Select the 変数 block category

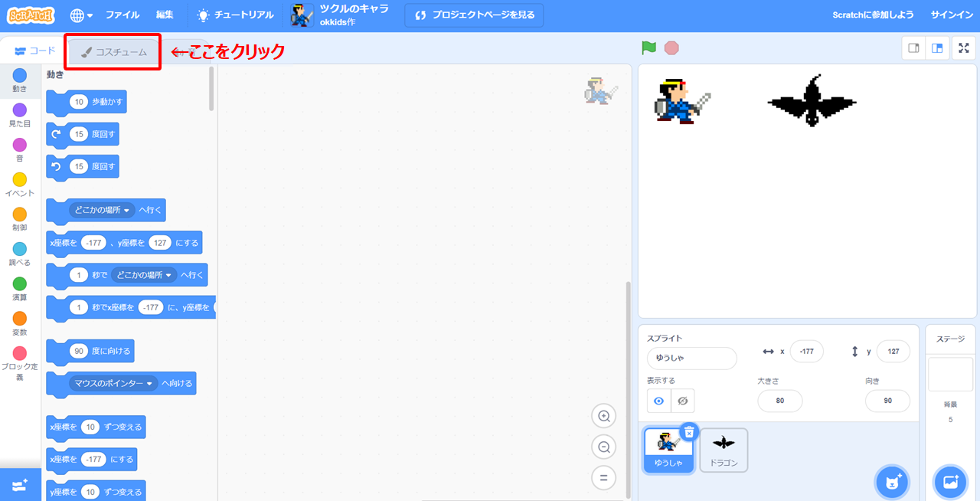20,324
